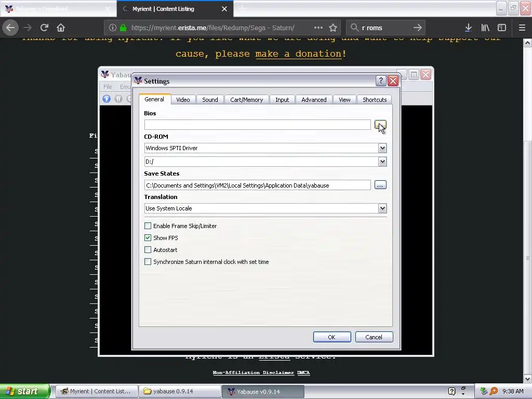Switch to the General tab

click(x=154, y=99)
